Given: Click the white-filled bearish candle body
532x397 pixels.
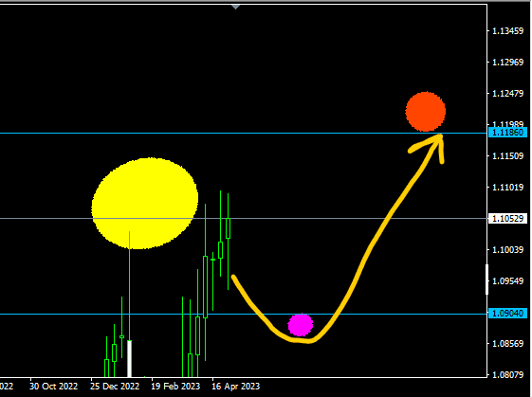Looking at the screenshot, I should coord(129,359).
